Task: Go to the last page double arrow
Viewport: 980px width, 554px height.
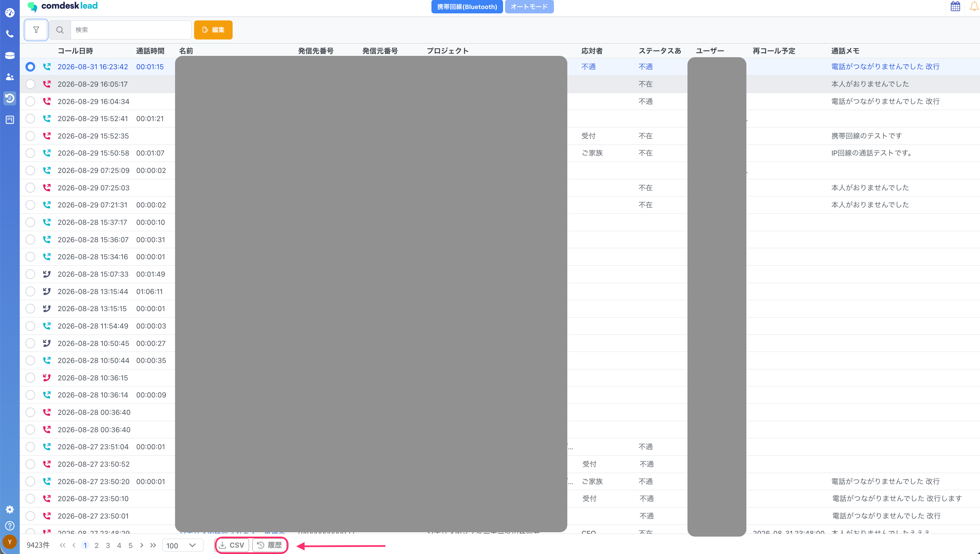Action: 153,545
